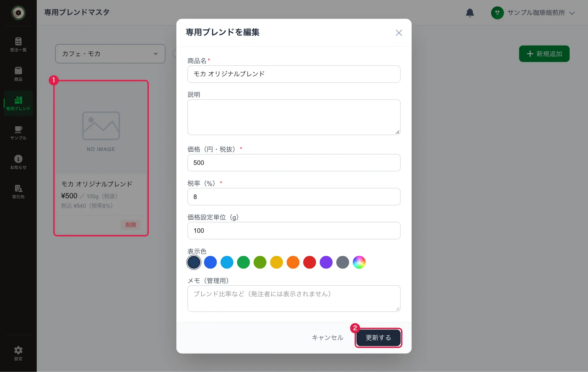
Task: Click 削除 on モカ blend card
Action: [131, 225]
